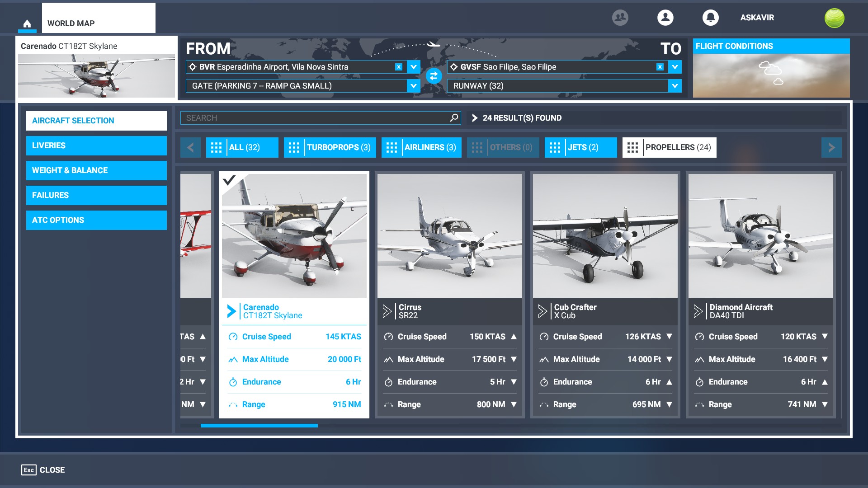The height and width of the screenshot is (488, 868).
Task: Click the Cirrus SR22 chevron icon
Action: (387, 311)
